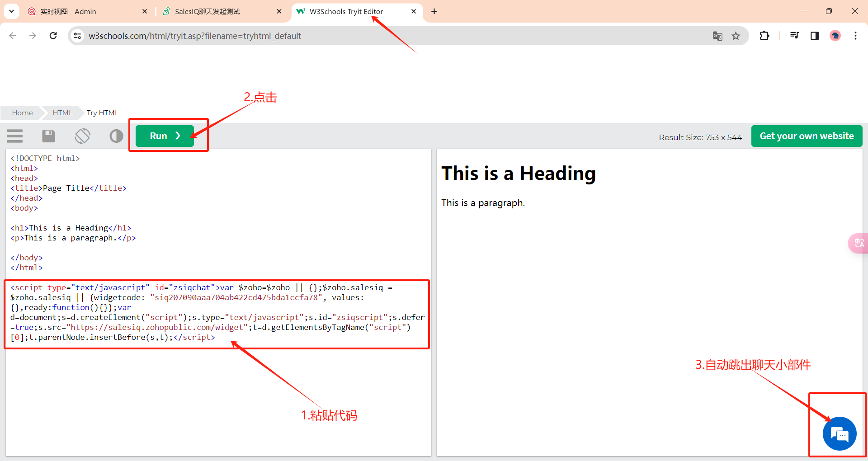868x461 pixels.
Task: Click the paragraph tag line in code
Action: click(73, 238)
